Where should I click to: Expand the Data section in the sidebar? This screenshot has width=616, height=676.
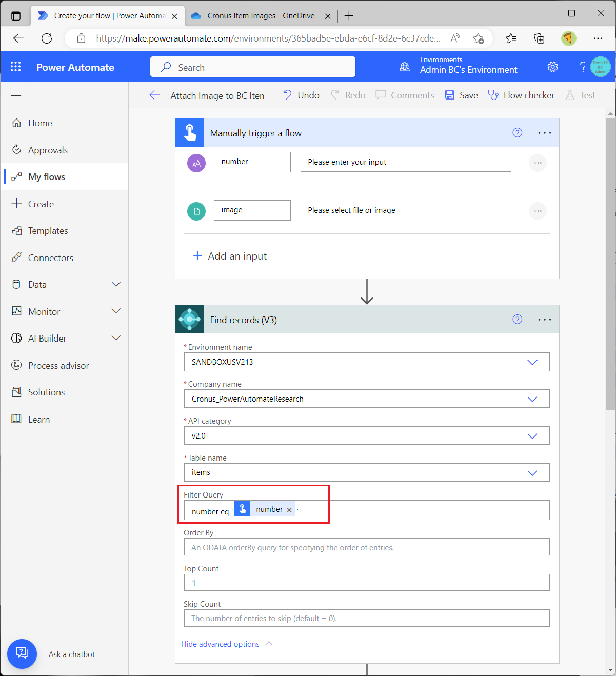coord(116,284)
